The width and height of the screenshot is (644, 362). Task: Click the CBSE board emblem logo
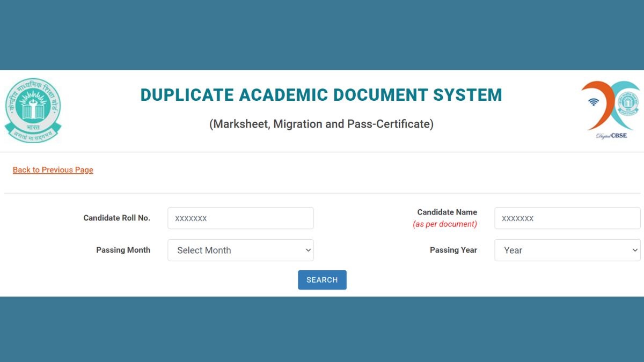tap(33, 109)
